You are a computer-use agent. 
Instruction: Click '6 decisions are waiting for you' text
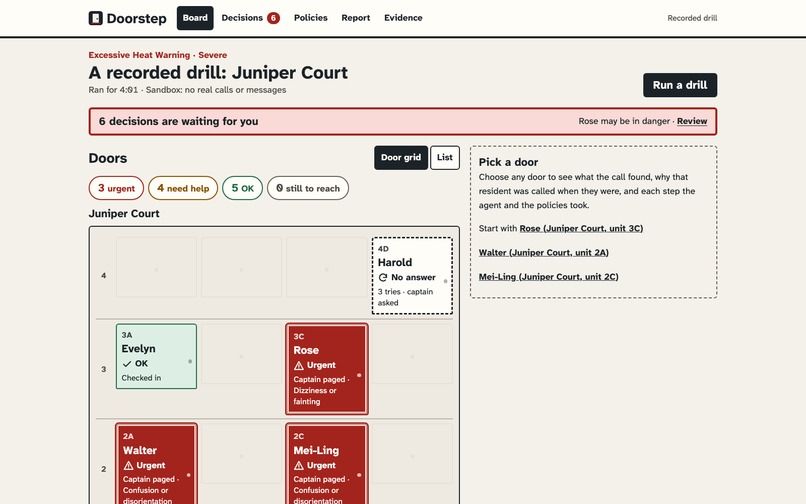point(178,121)
